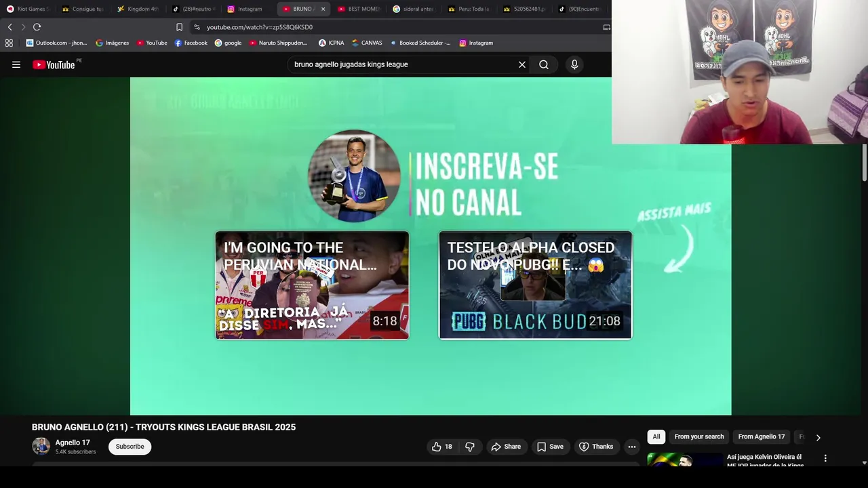Open more actions three-dot menu

pos(632,447)
